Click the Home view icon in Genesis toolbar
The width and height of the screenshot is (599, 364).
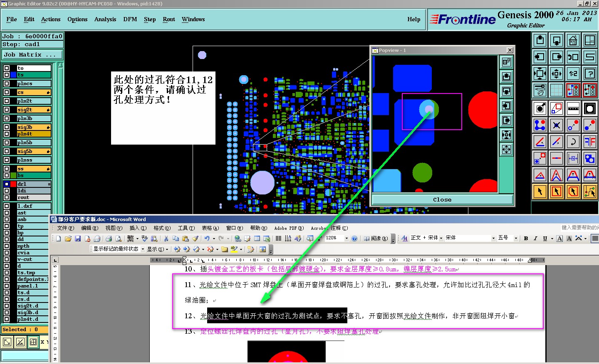573,40
